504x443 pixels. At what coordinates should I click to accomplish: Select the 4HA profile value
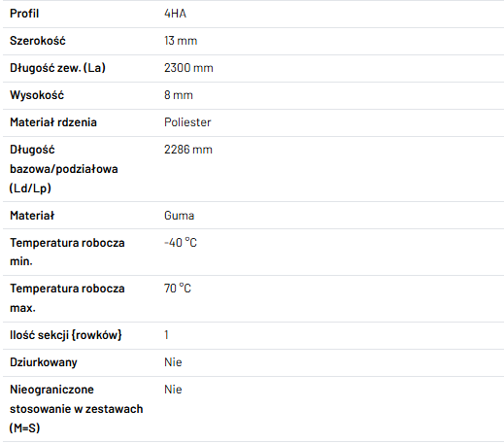tap(175, 14)
